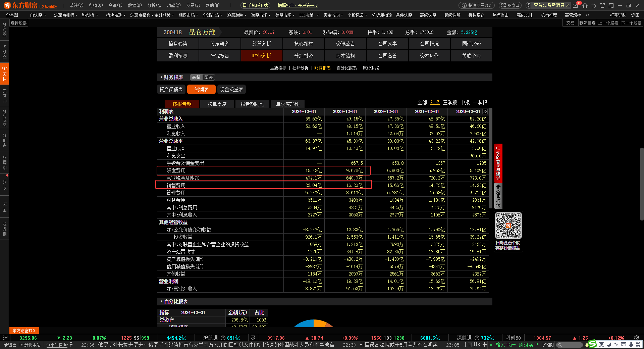
Task: Open Quick Trade F12 button
Action: click(x=476, y=5)
